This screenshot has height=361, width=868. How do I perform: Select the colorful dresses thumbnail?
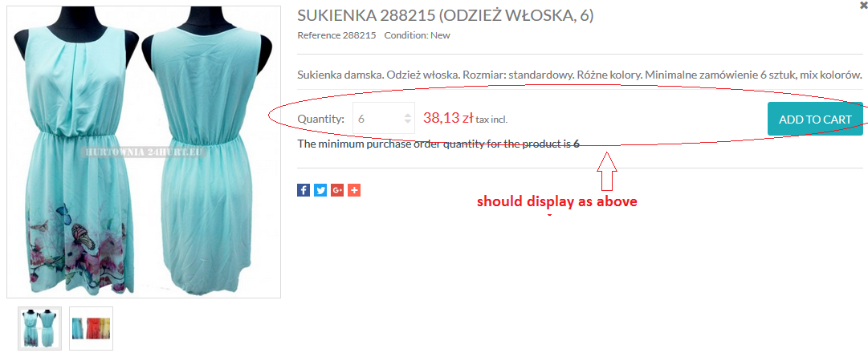click(x=91, y=328)
